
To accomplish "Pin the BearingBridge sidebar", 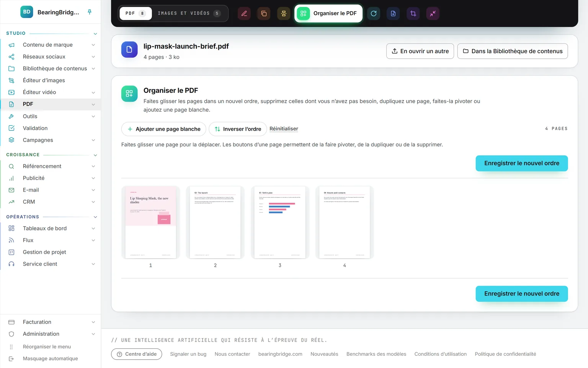I will [90, 12].
